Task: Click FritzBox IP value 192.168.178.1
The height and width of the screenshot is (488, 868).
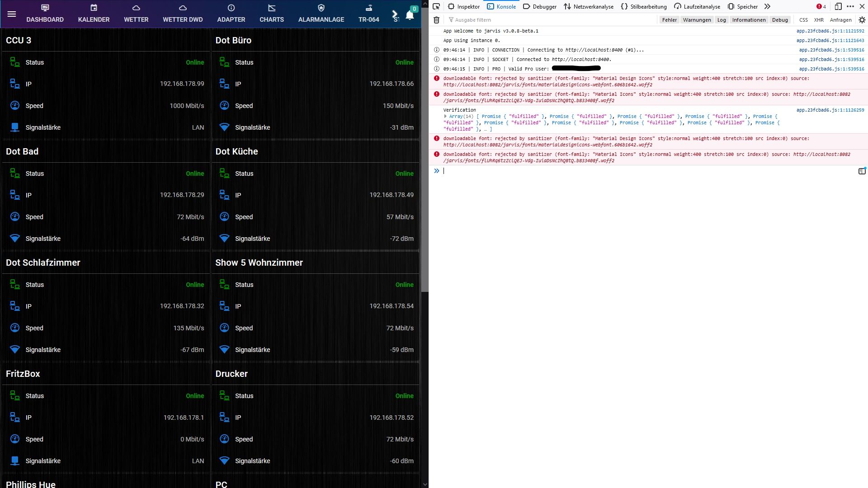Action: 184,417
